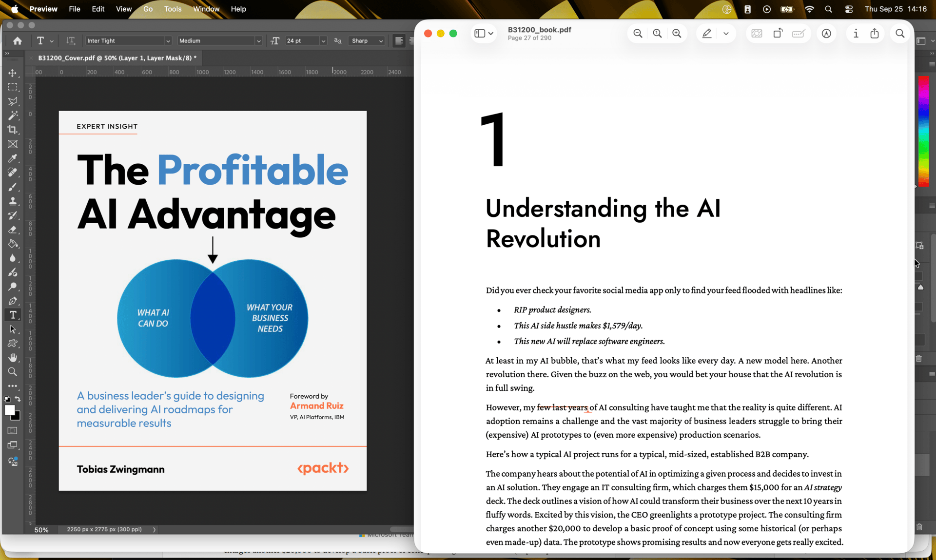Select the Pen tool
This screenshot has height=560, width=936.
pos(13,301)
